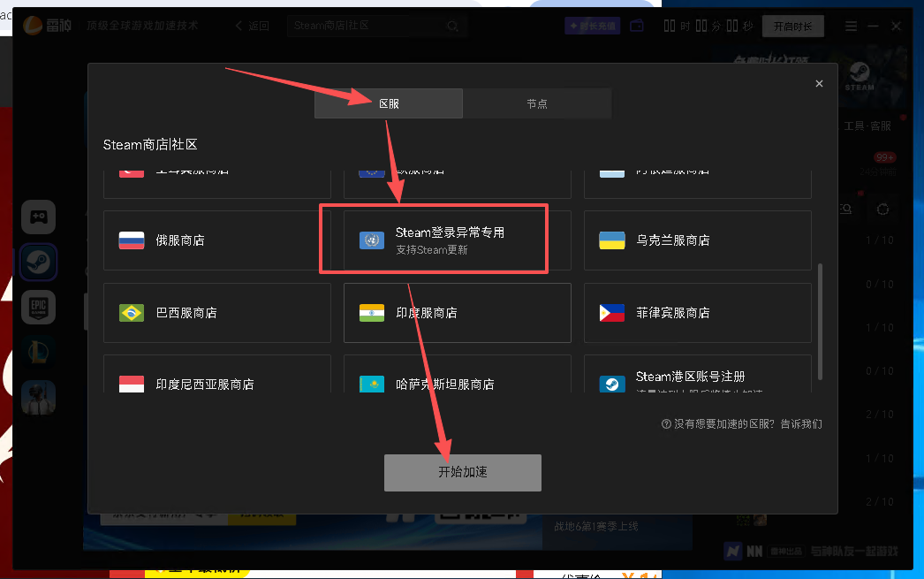The height and width of the screenshot is (579, 924).
Task: Click the 告诉我们 feedback link
Action: click(800, 424)
